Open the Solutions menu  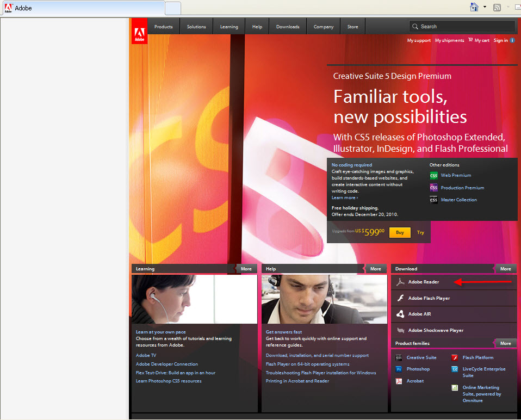click(x=196, y=27)
